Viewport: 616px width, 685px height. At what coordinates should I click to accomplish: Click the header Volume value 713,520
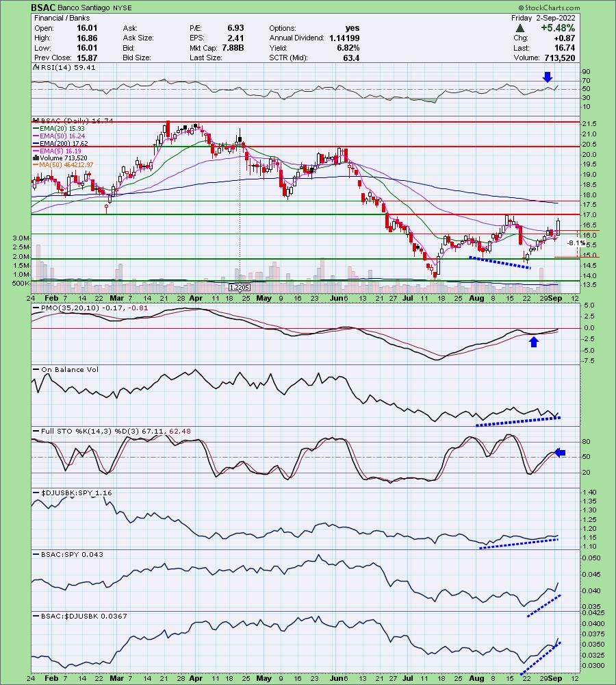[x=560, y=58]
